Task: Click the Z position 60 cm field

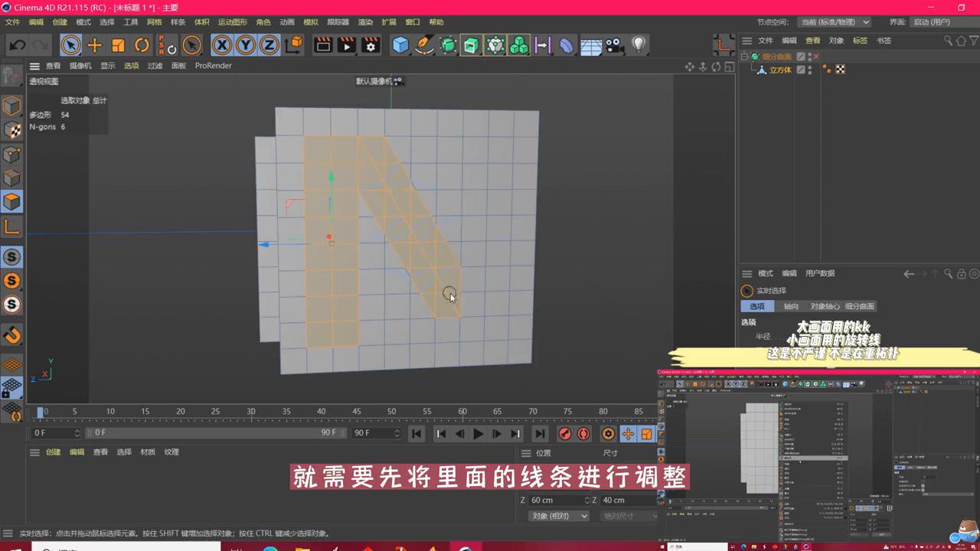Action: tap(560, 500)
